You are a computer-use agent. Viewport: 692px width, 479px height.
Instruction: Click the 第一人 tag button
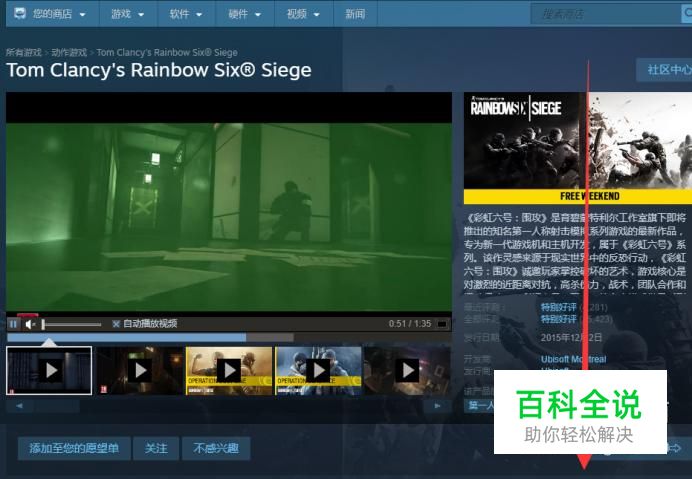[x=479, y=406]
